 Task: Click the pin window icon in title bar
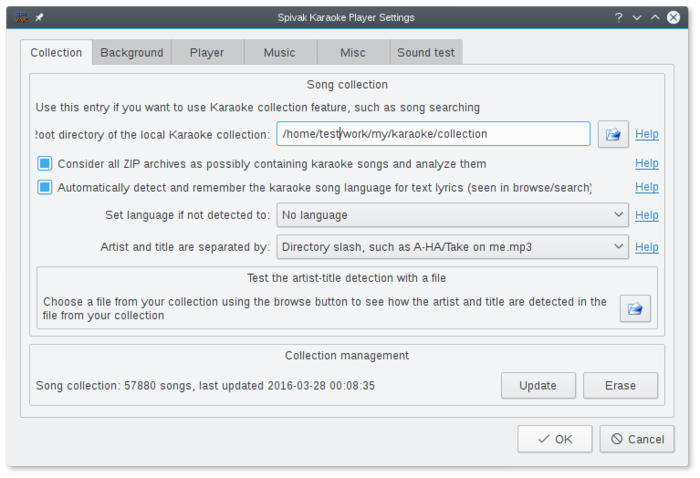click(x=39, y=17)
